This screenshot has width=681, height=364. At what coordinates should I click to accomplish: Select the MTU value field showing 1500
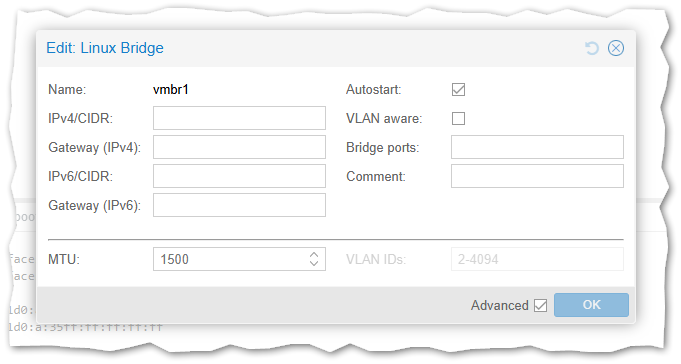coord(231,259)
